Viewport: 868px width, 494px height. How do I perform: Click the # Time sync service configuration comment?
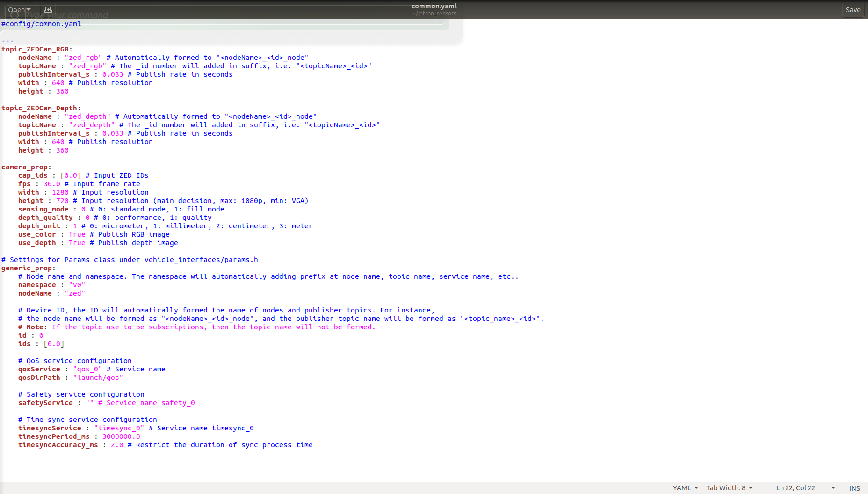coord(87,420)
